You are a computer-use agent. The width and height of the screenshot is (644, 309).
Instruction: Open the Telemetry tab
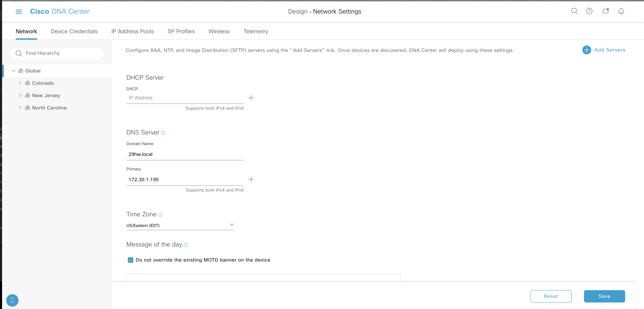tap(256, 31)
